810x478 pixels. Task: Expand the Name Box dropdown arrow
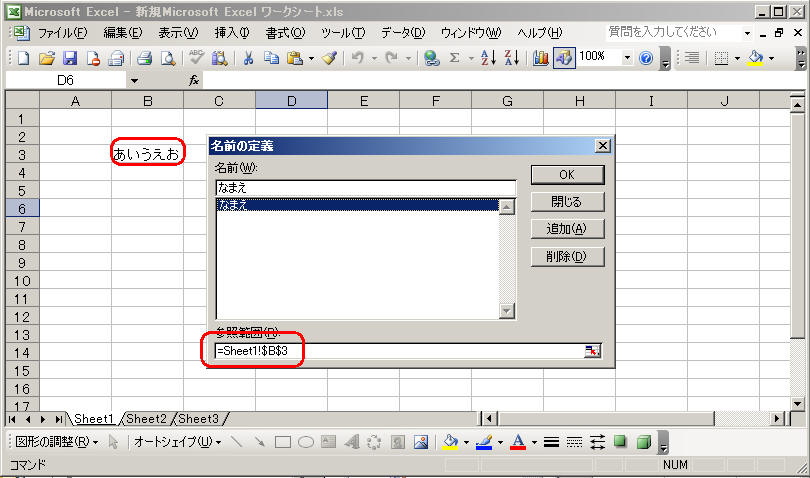click(x=135, y=80)
